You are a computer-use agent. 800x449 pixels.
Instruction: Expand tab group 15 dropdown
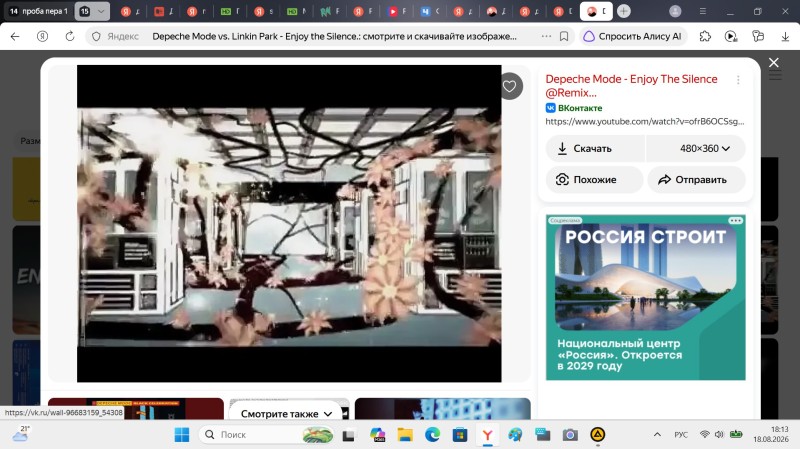(x=101, y=11)
